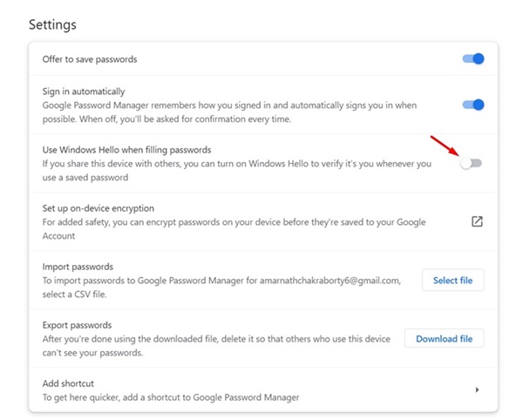Select the "Offer to save passwords" label
523x420 pixels.
tap(90, 59)
